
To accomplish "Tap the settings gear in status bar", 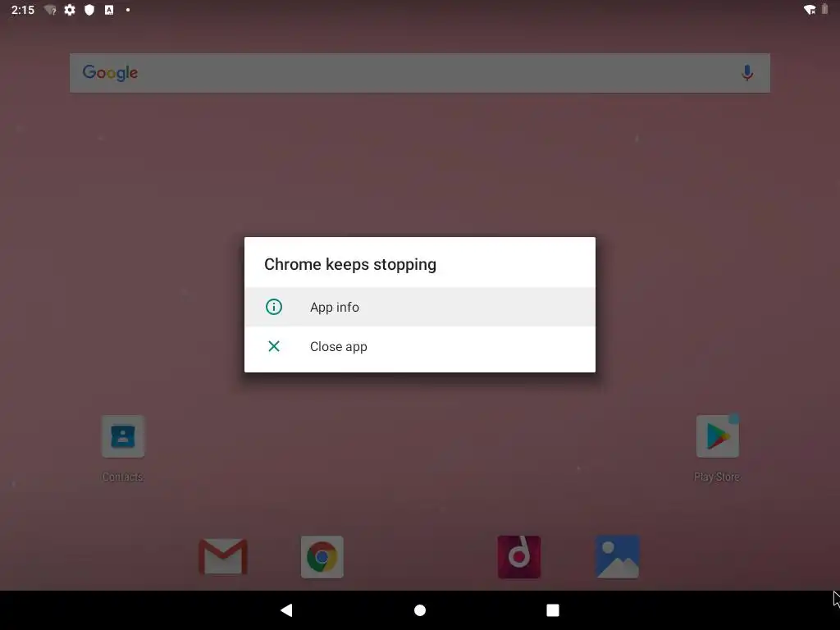I will point(70,10).
